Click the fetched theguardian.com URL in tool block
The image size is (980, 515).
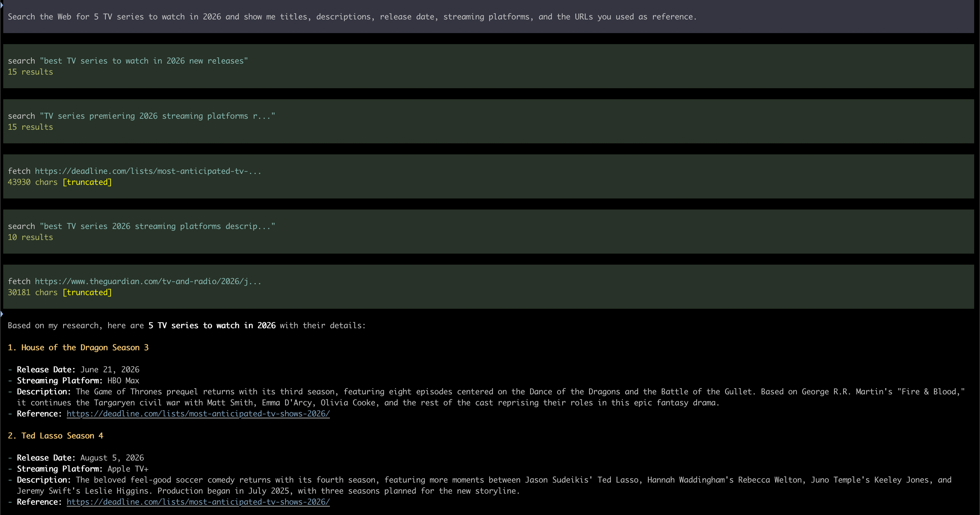(148, 281)
